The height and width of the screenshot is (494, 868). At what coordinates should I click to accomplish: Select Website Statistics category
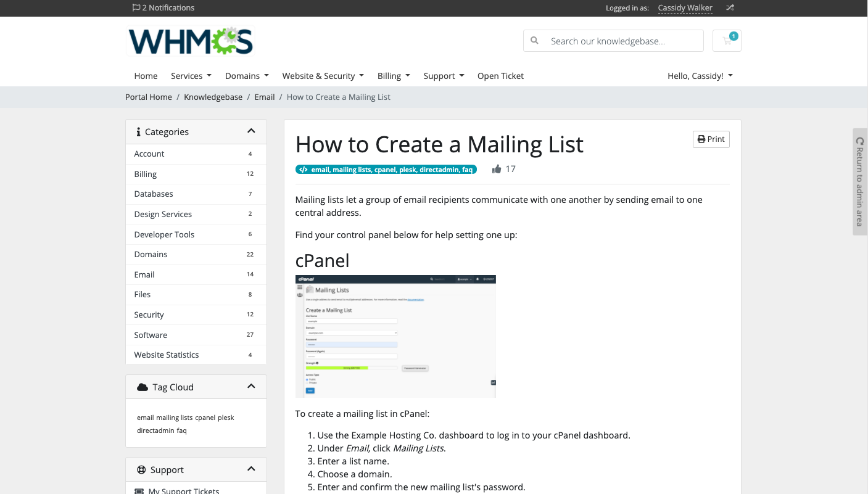point(196,355)
